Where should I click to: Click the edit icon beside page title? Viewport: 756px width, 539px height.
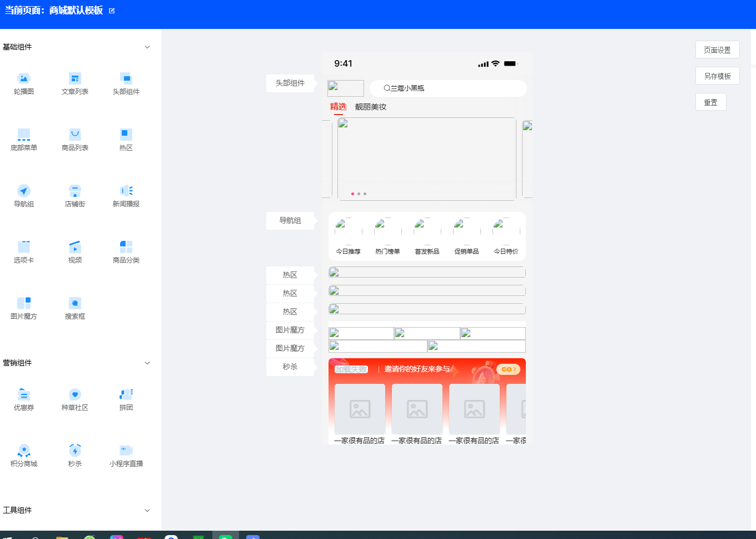point(112,11)
